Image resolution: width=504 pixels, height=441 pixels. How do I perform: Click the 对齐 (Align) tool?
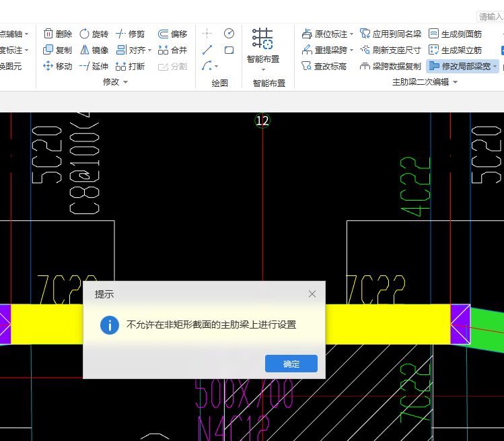click(131, 50)
